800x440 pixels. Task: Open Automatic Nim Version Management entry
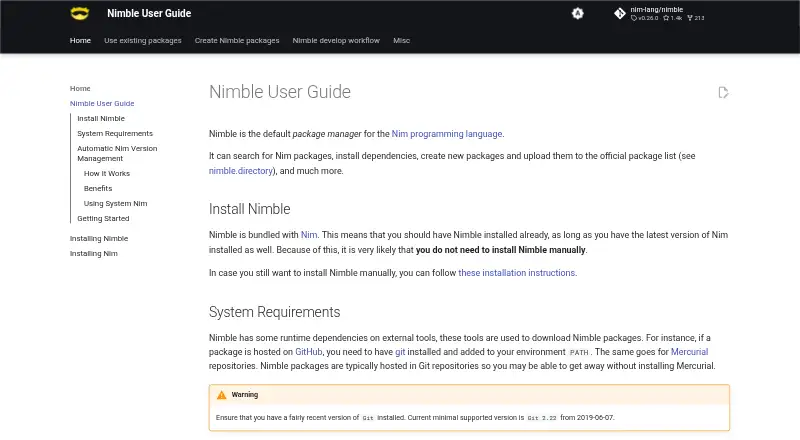tap(117, 153)
